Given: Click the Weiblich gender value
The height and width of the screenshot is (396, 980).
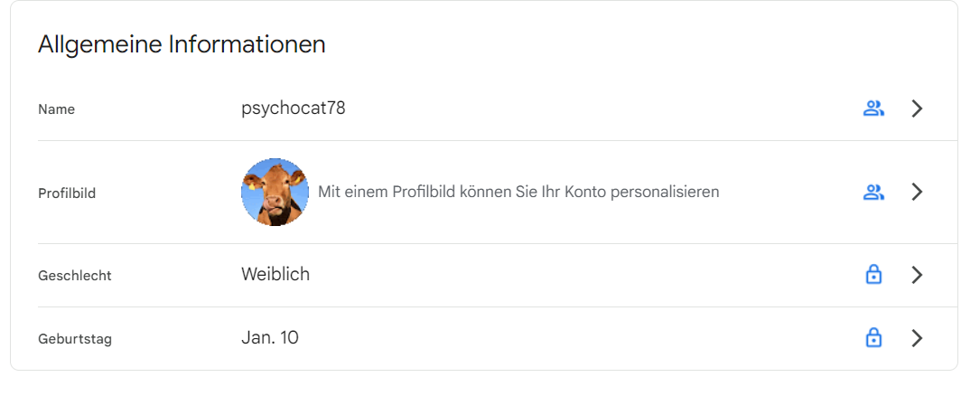Looking at the screenshot, I should [275, 274].
